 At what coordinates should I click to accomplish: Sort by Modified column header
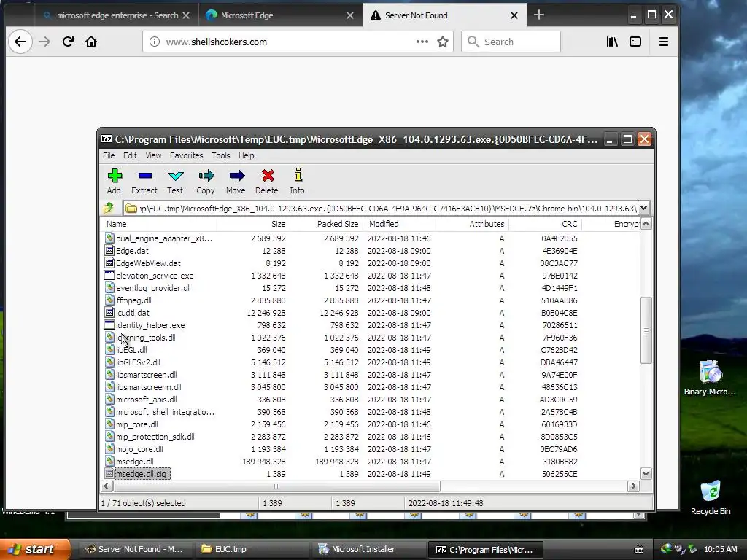[399, 224]
